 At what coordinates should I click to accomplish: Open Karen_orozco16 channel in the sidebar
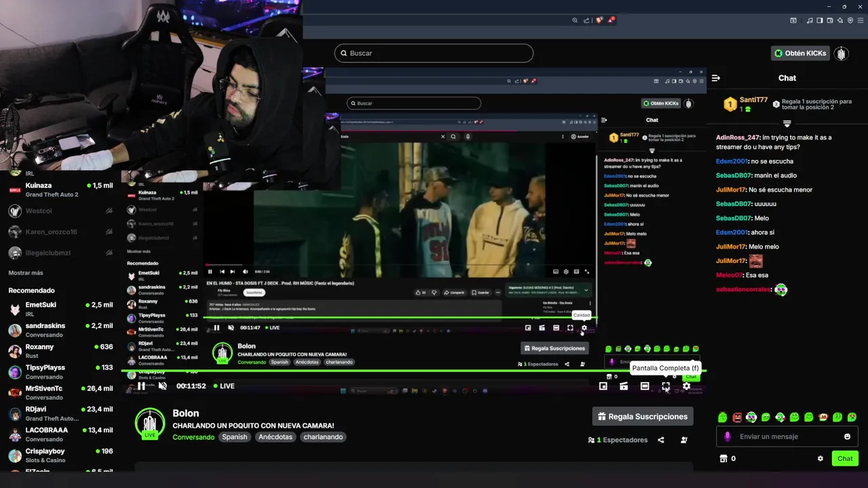(x=61, y=232)
